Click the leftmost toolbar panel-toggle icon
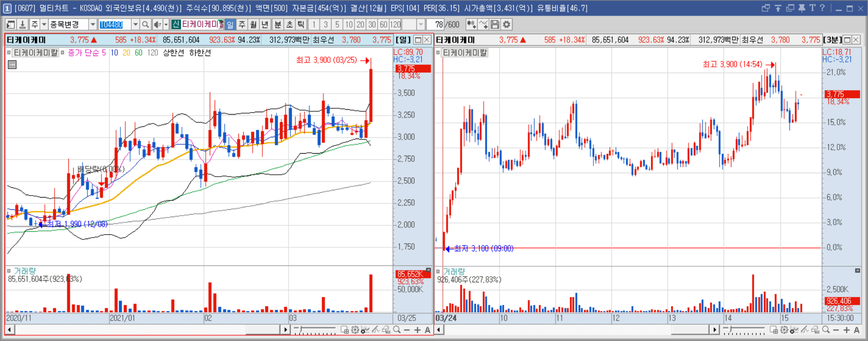The height and width of the screenshot is (341, 868). (11, 24)
